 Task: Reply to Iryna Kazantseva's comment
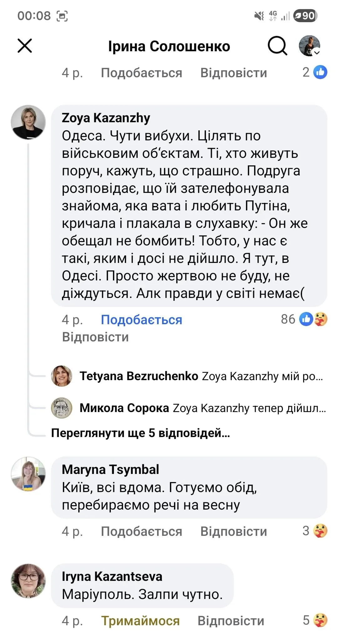[231, 621]
